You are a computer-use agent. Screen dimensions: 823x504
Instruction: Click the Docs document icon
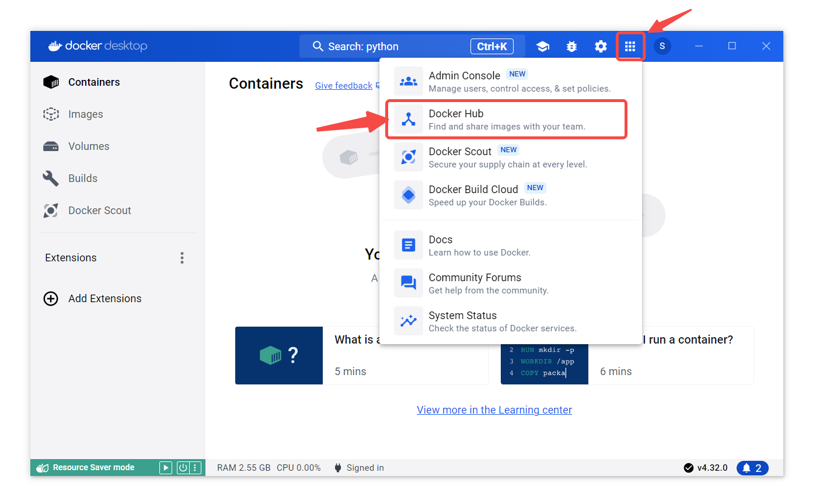[409, 245]
